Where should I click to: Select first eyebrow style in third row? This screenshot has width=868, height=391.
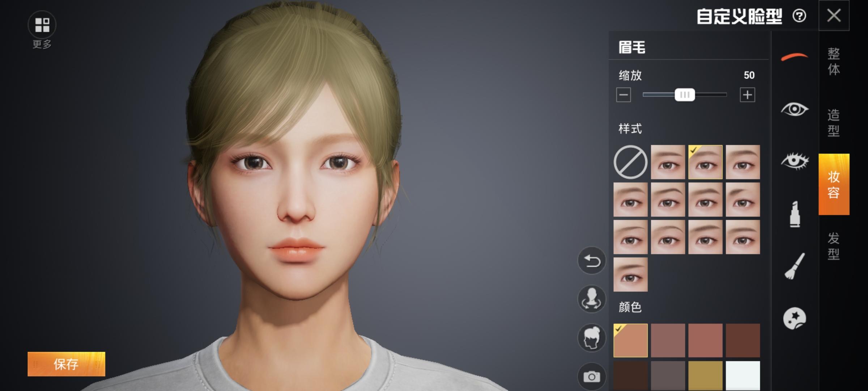[x=630, y=237]
